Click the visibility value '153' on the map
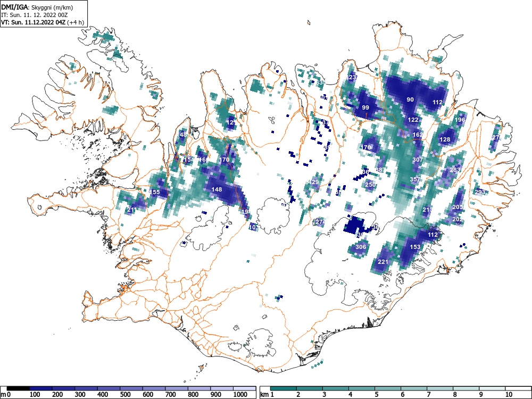The image size is (532, 399). [415, 247]
